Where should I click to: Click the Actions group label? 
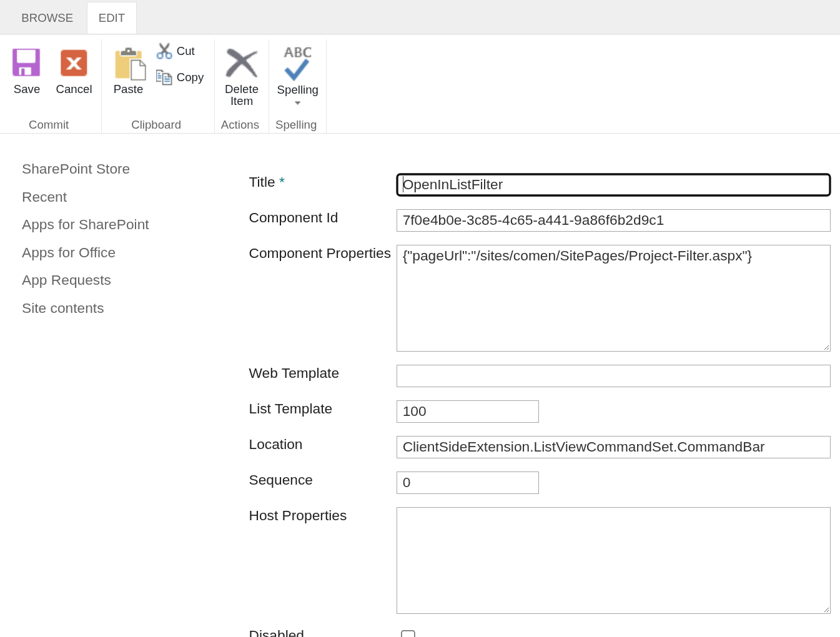(240, 125)
